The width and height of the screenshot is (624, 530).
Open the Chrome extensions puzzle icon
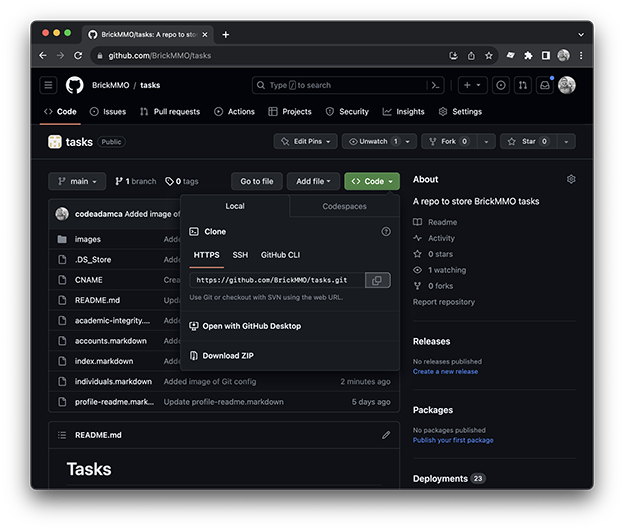coord(528,56)
